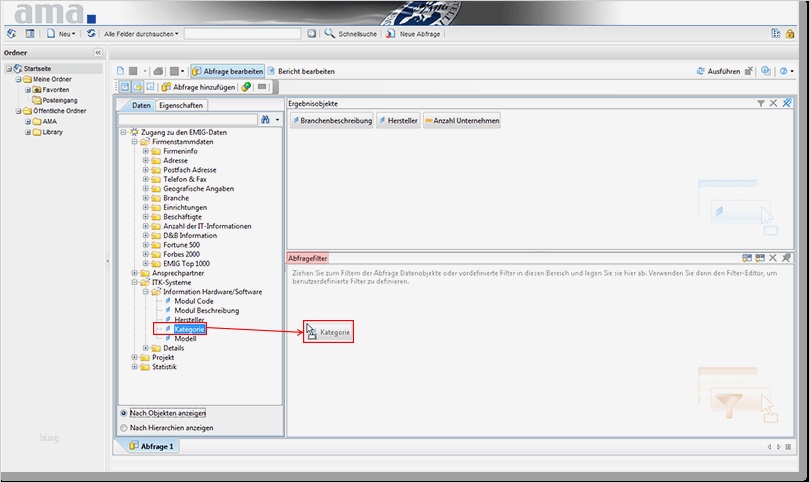The height and width of the screenshot is (483, 810).
Task: Select the 'Modul Beschreibung' object
Action: (207, 310)
